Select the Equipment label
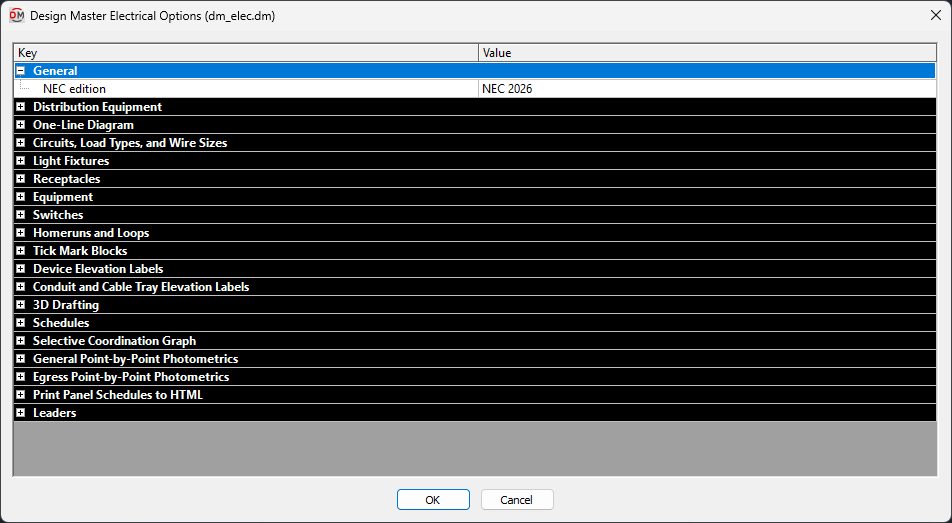The width and height of the screenshot is (952, 523). 63,197
